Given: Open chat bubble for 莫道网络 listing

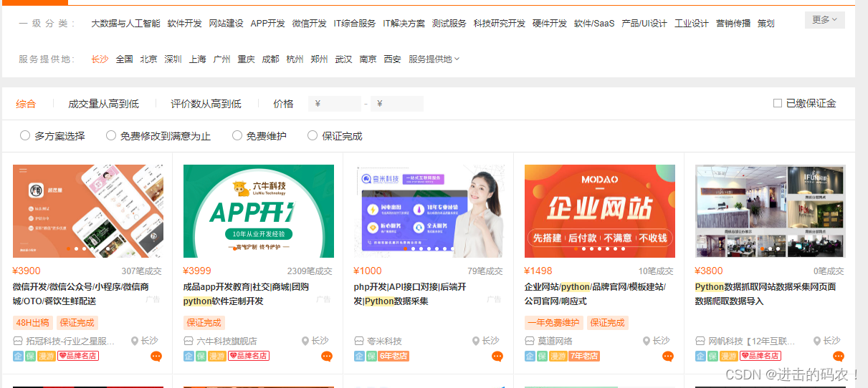Looking at the screenshot, I should tap(668, 357).
